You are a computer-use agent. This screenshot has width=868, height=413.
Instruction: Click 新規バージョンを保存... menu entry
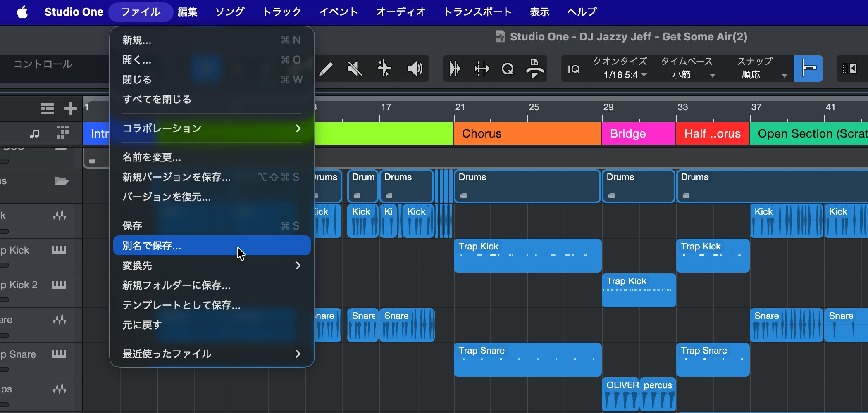pyautogui.click(x=176, y=177)
